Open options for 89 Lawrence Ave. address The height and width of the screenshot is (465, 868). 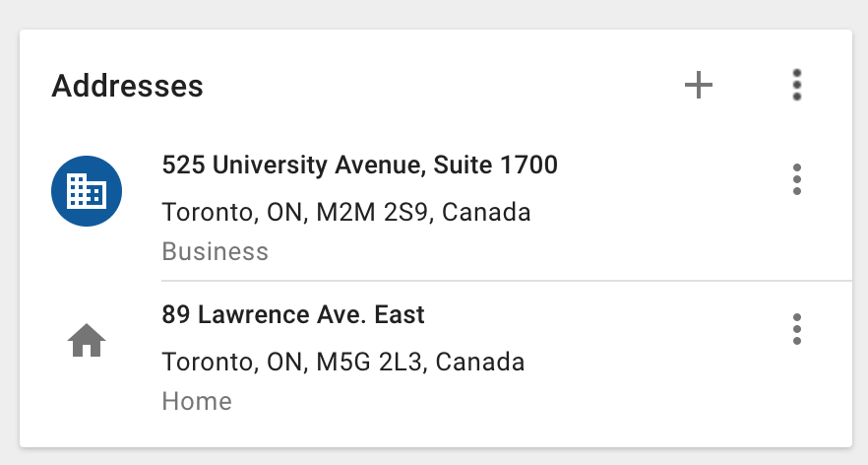point(797,329)
